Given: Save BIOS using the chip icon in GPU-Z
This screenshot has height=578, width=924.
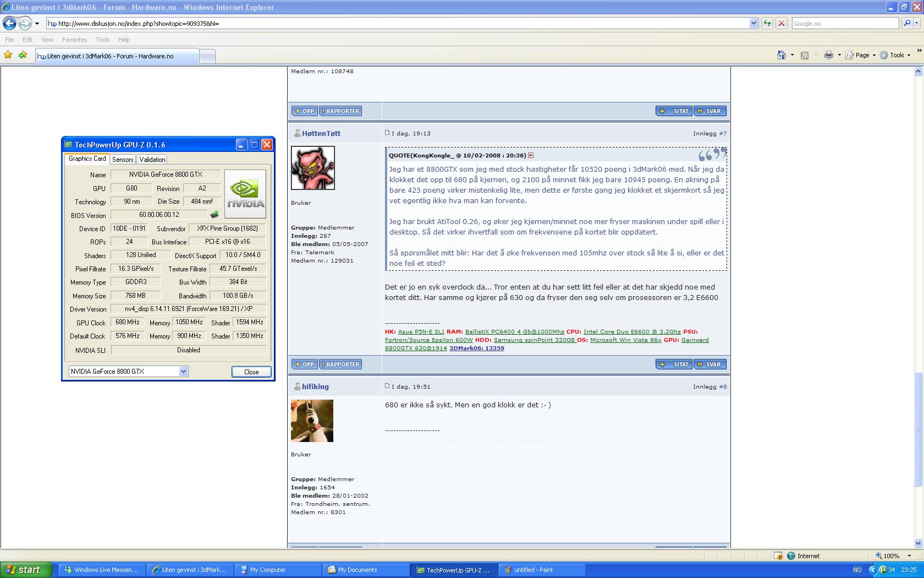Looking at the screenshot, I should point(215,215).
